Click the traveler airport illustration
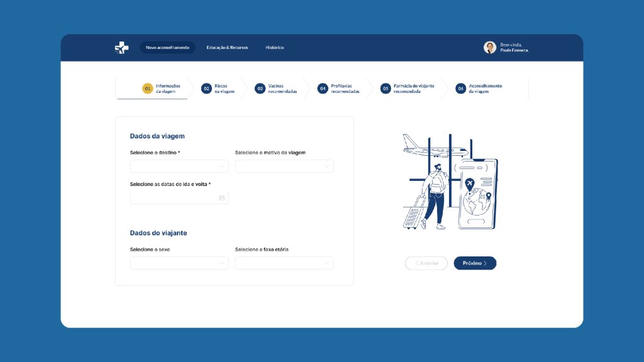Image resolution: width=644 pixels, height=362 pixels. click(x=450, y=182)
